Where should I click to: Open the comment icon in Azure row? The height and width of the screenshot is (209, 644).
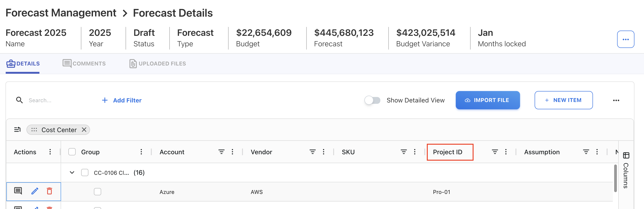click(x=18, y=191)
